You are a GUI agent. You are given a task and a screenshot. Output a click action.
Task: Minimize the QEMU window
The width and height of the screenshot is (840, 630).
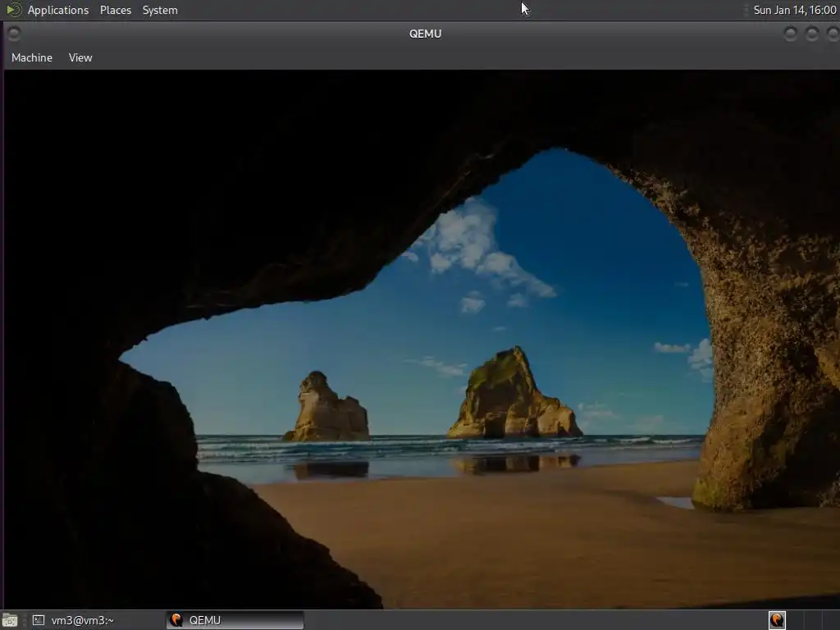pyautogui.click(x=790, y=34)
